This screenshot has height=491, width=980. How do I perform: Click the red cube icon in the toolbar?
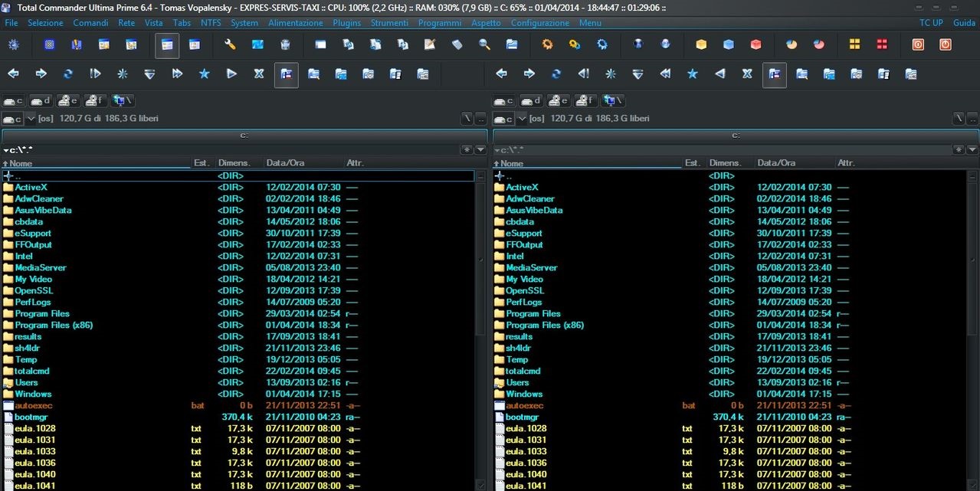click(756, 45)
